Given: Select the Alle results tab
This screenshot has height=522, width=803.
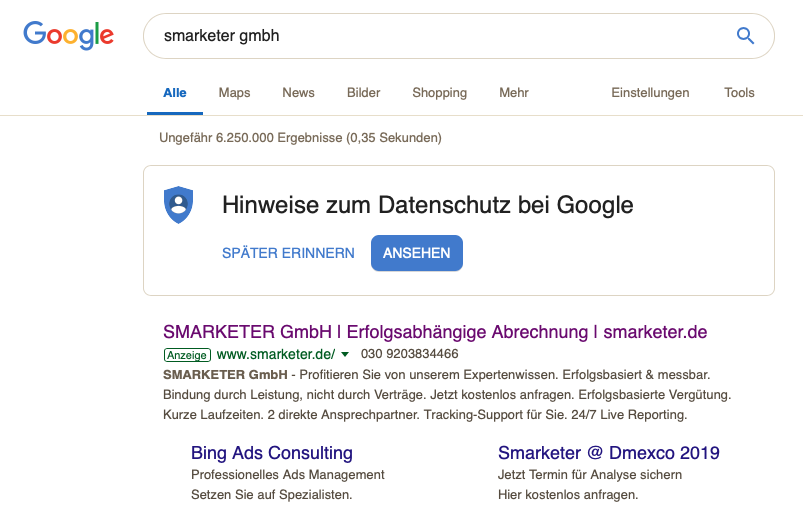Looking at the screenshot, I should click(x=175, y=93).
